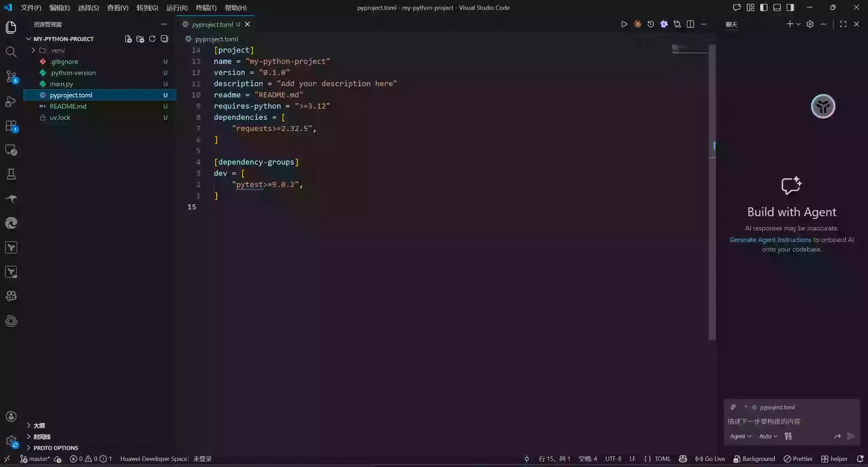Toggle the secondary sidebar layout button

(790, 7)
